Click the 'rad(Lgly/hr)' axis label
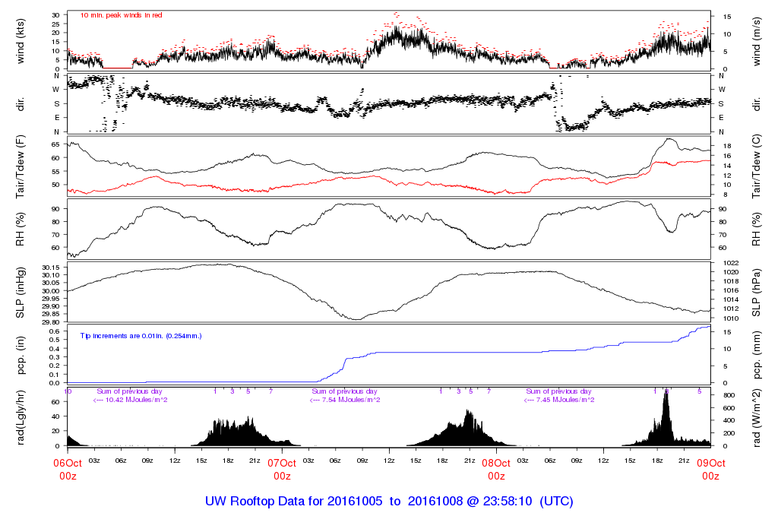 [x=21, y=418]
